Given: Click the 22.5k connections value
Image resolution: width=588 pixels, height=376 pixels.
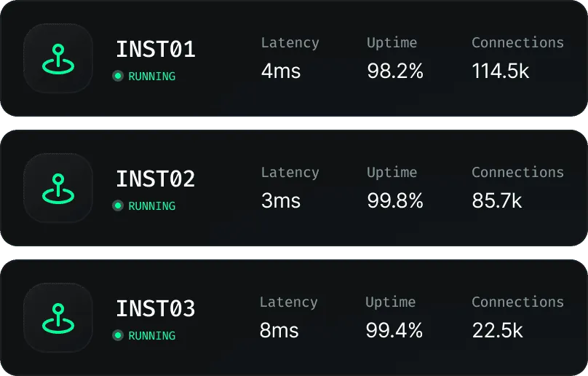Looking at the screenshot, I should [497, 330].
